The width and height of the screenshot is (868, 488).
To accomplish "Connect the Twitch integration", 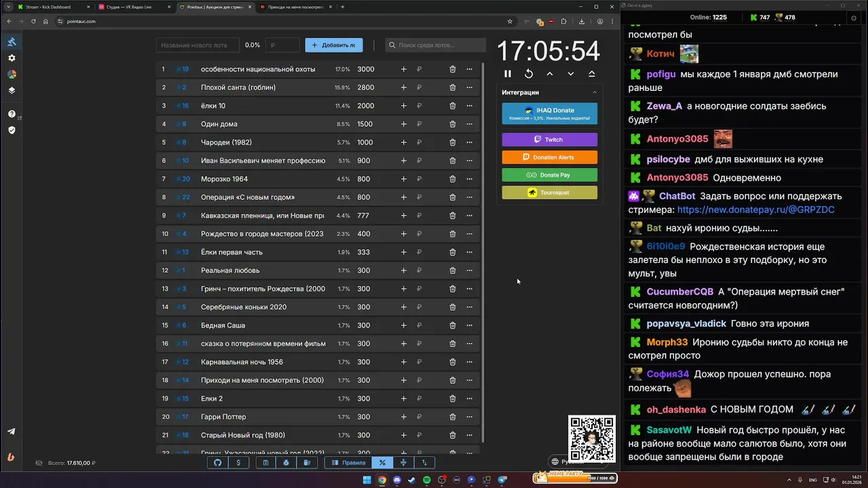I will 549,140.
